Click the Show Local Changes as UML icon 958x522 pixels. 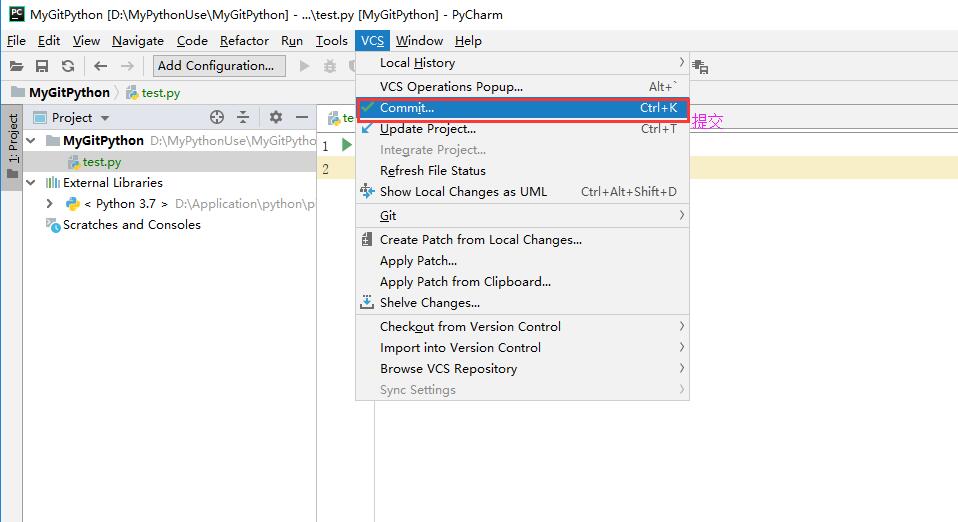click(x=367, y=191)
